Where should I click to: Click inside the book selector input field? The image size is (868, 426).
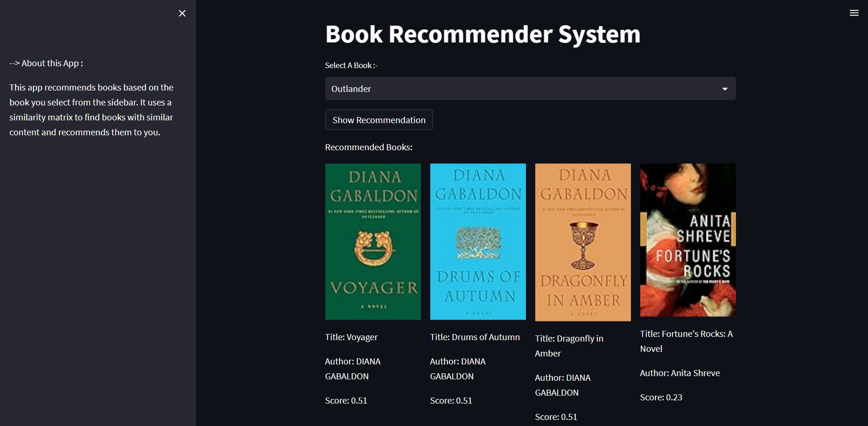point(513,89)
